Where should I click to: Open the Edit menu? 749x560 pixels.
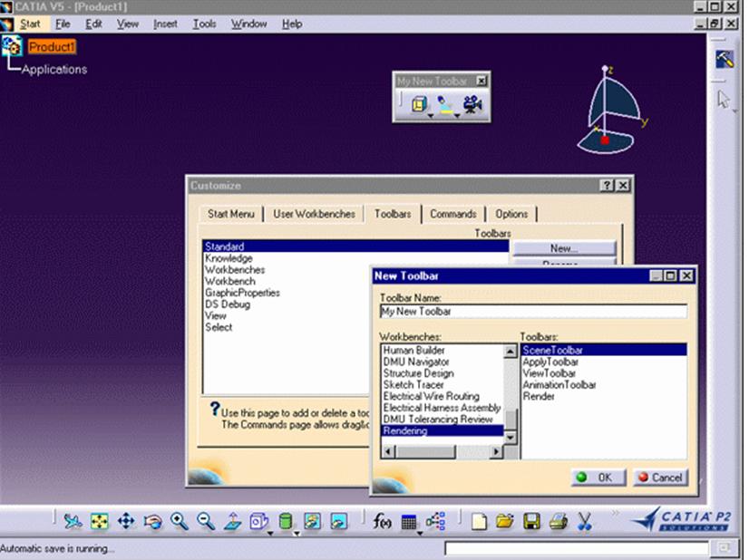(x=93, y=24)
